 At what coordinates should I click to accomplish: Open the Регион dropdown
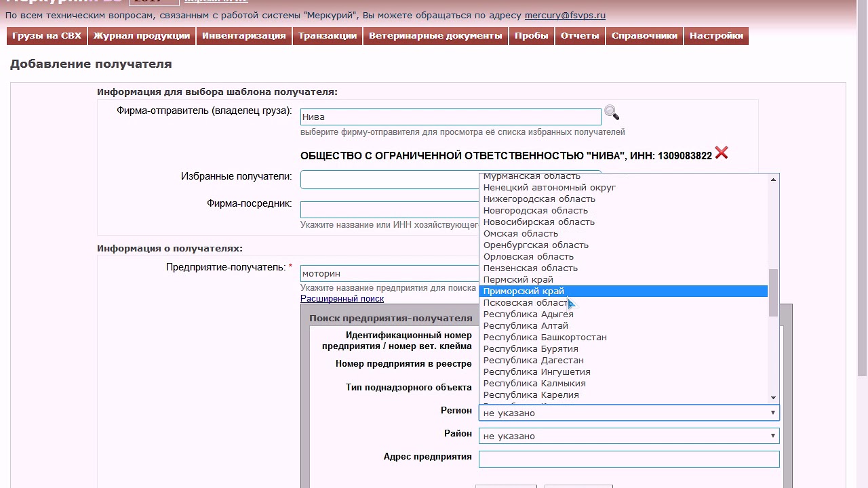click(629, 413)
